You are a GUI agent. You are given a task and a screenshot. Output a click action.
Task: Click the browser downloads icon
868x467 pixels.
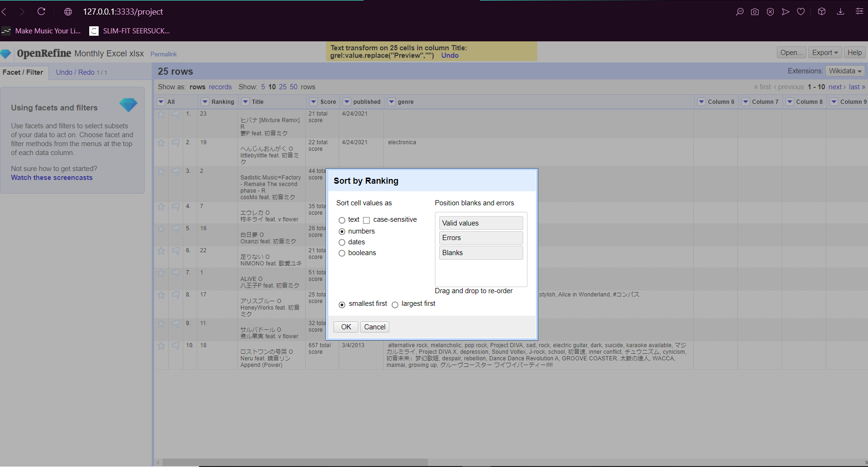coord(840,12)
